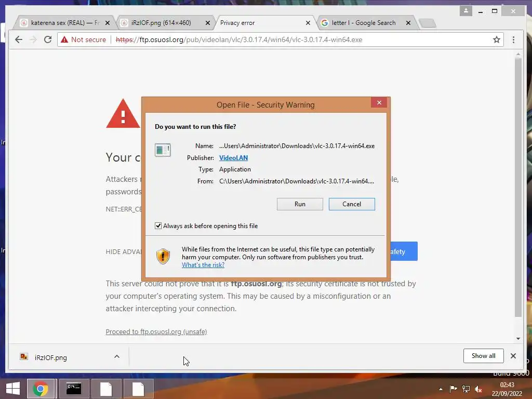Uncheck Always ask before opening this file

158,226
